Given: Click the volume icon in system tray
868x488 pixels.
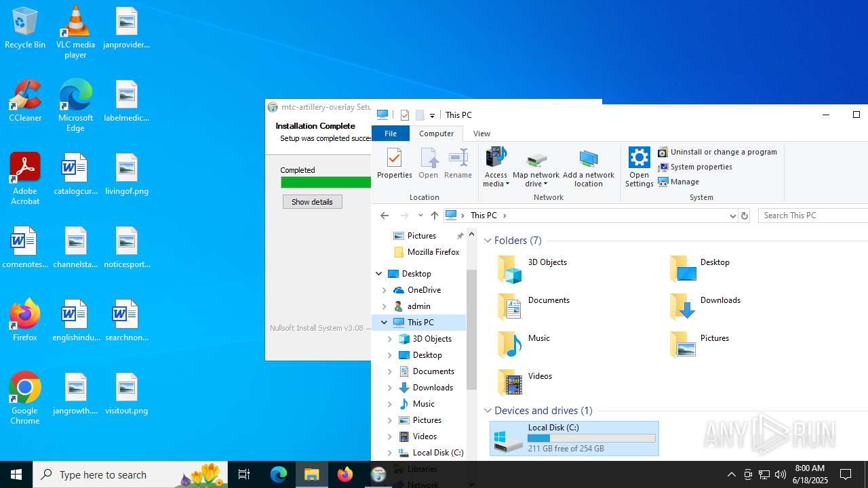Looking at the screenshot, I should pyautogui.click(x=781, y=474).
